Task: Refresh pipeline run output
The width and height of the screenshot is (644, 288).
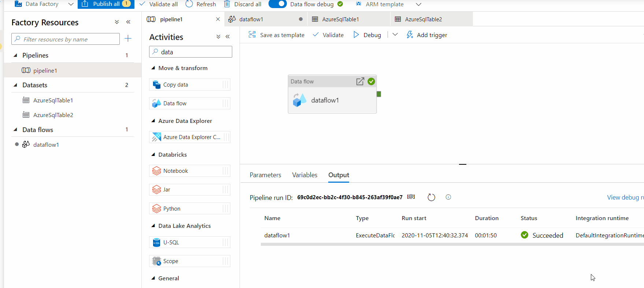Action: click(431, 197)
